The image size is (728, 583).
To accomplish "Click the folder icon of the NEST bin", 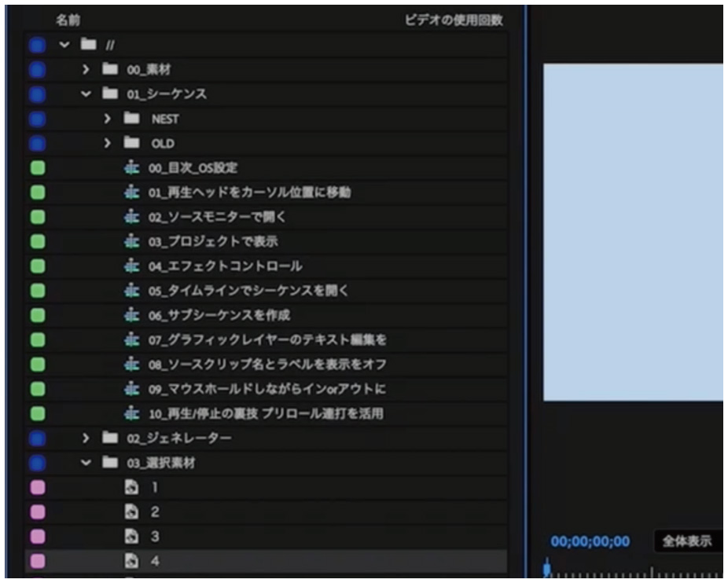I will coord(130,119).
